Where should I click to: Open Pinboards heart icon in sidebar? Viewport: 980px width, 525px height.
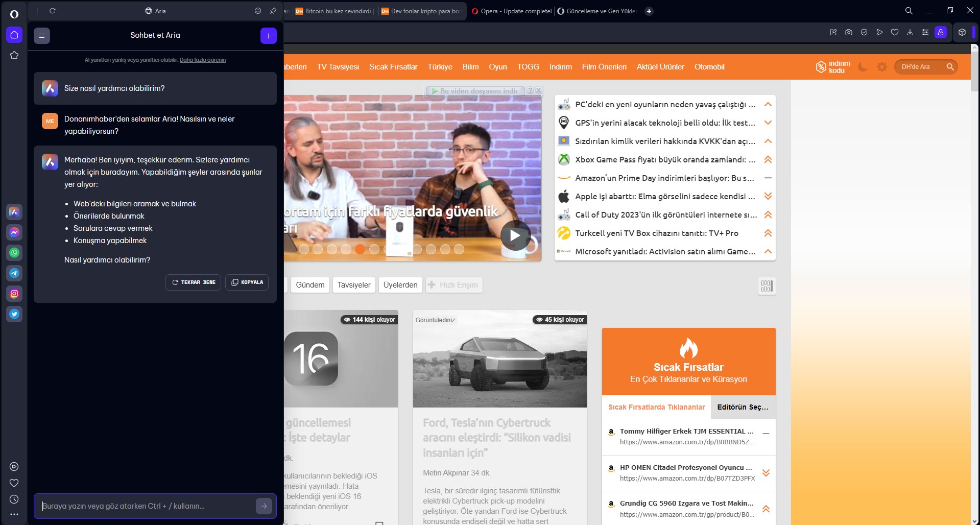(x=14, y=483)
